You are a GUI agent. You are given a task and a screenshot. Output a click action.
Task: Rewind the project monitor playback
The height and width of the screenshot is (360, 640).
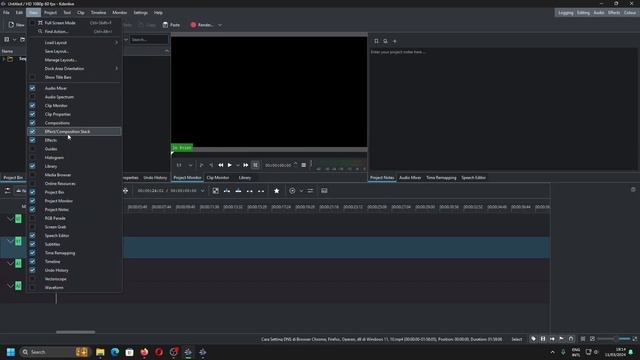(221, 165)
